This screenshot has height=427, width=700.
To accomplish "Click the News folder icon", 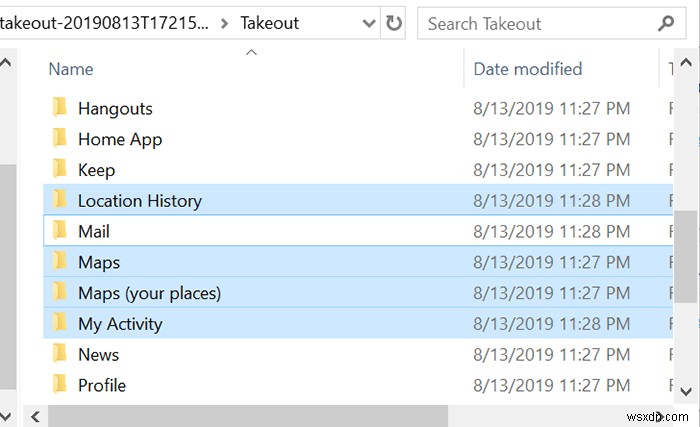I will point(60,354).
